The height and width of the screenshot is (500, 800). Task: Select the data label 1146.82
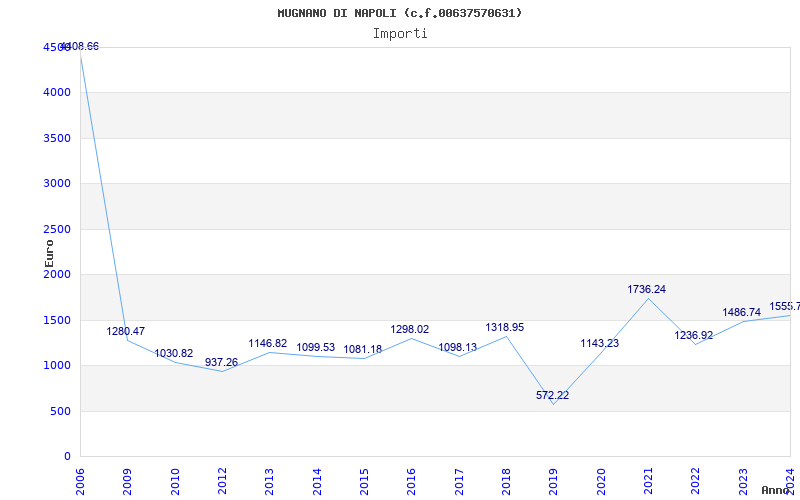click(268, 343)
